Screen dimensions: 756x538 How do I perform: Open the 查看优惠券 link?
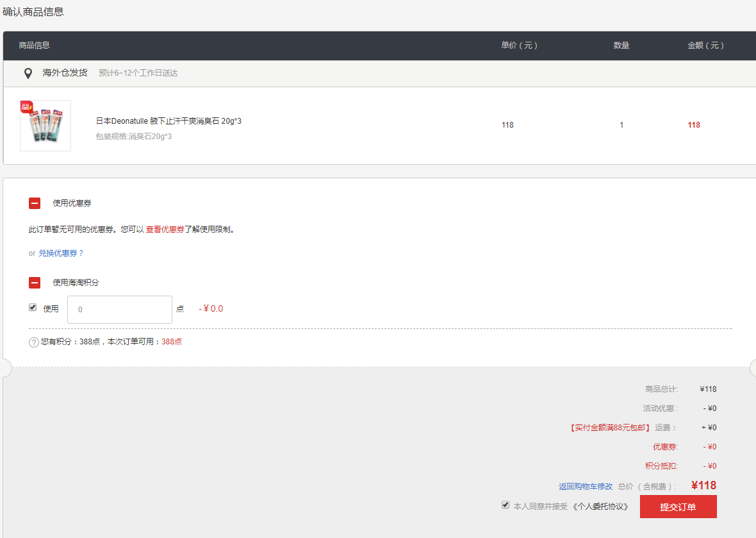tap(165, 230)
